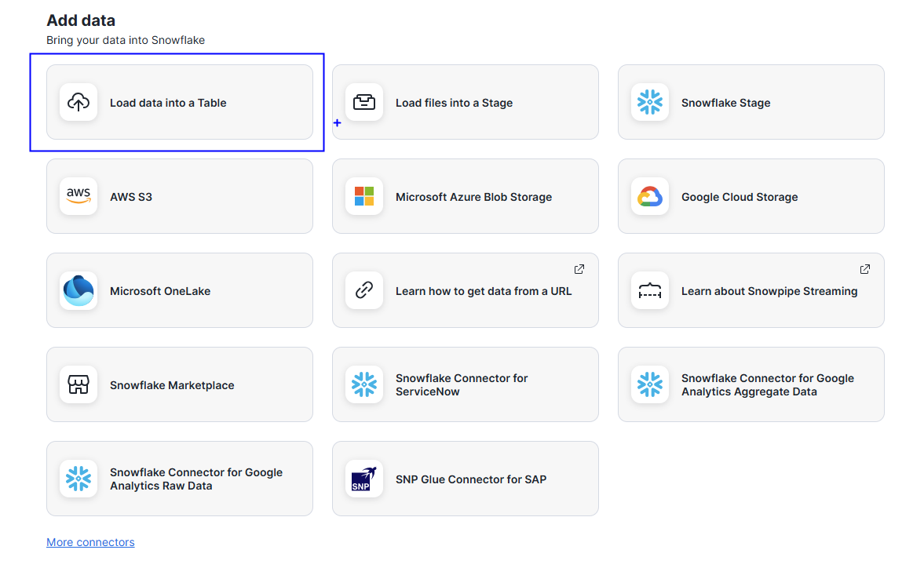924x579 pixels.
Task: Select Load files into a Stage card
Action: [x=454, y=103]
